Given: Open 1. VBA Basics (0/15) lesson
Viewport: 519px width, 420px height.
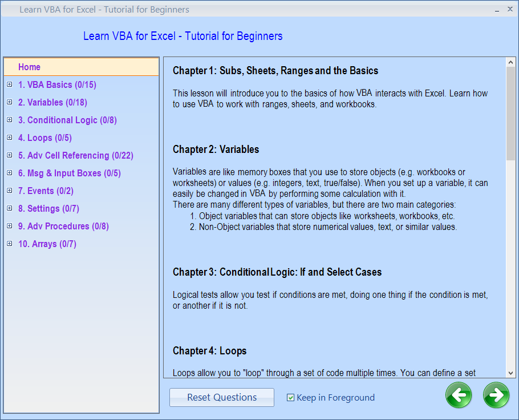Looking at the screenshot, I should coord(57,85).
